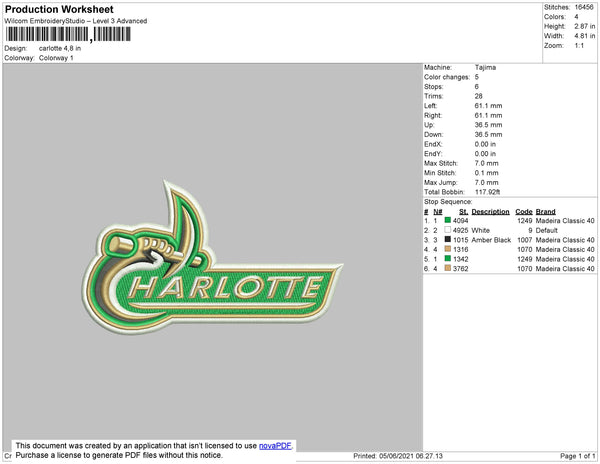Select the 'Production Worksheet' heading

click(x=59, y=9)
